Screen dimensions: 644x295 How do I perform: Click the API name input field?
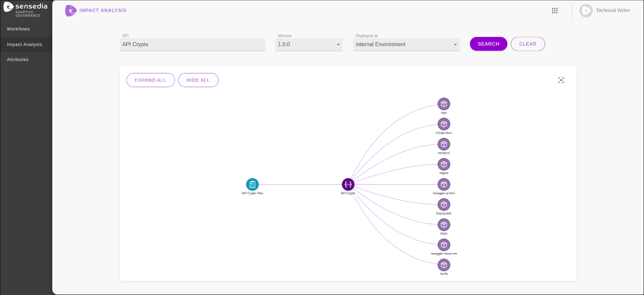pyautogui.click(x=192, y=45)
